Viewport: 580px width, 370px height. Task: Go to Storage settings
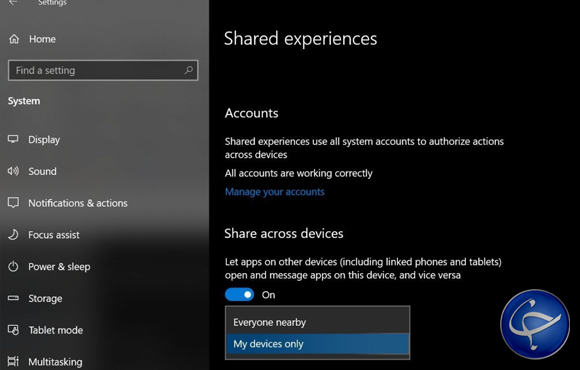coord(45,299)
